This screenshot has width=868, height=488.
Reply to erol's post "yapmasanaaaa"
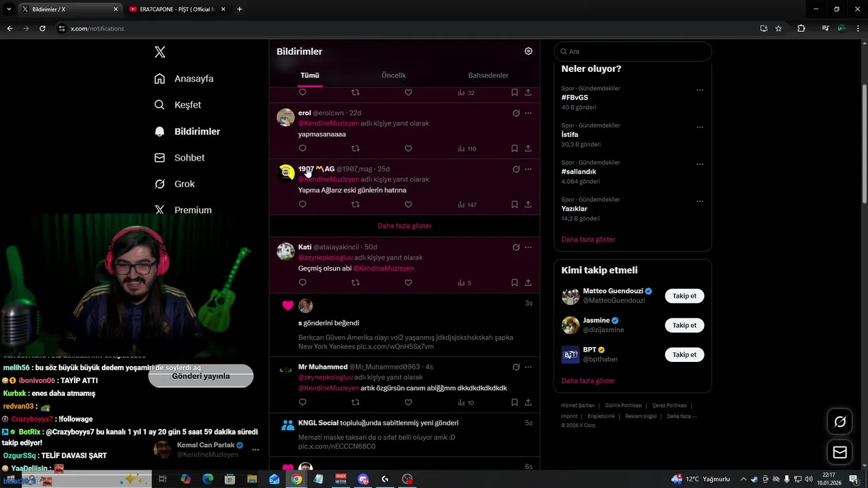pyautogui.click(x=302, y=148)
